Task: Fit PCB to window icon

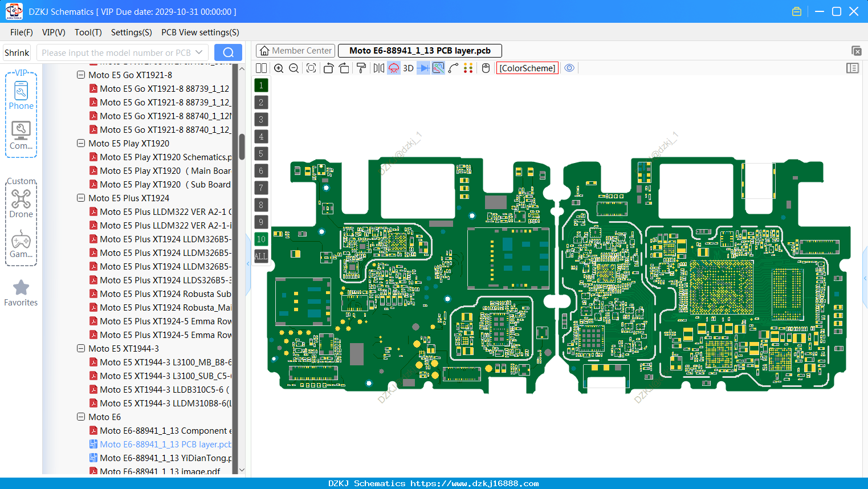Action: point(311,68)
